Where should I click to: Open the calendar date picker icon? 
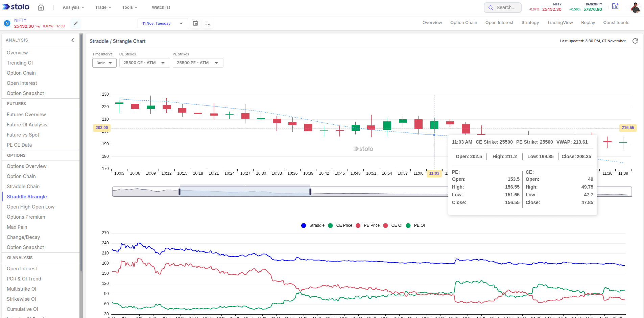[x=195, y=23]
